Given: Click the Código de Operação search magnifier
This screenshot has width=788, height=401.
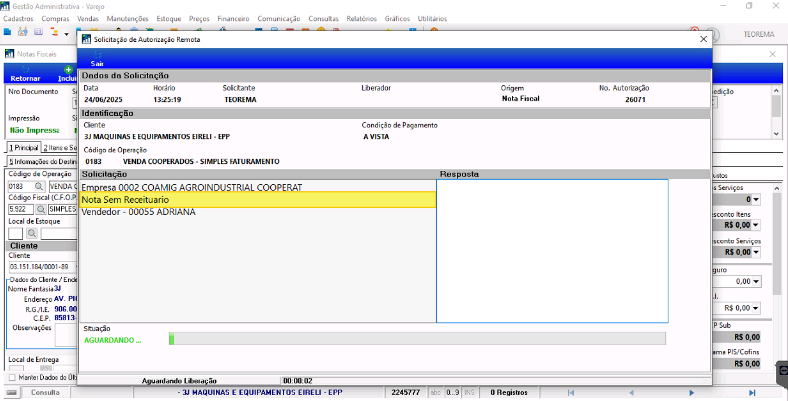Looking at the screenshot, I should pos(39,186).
